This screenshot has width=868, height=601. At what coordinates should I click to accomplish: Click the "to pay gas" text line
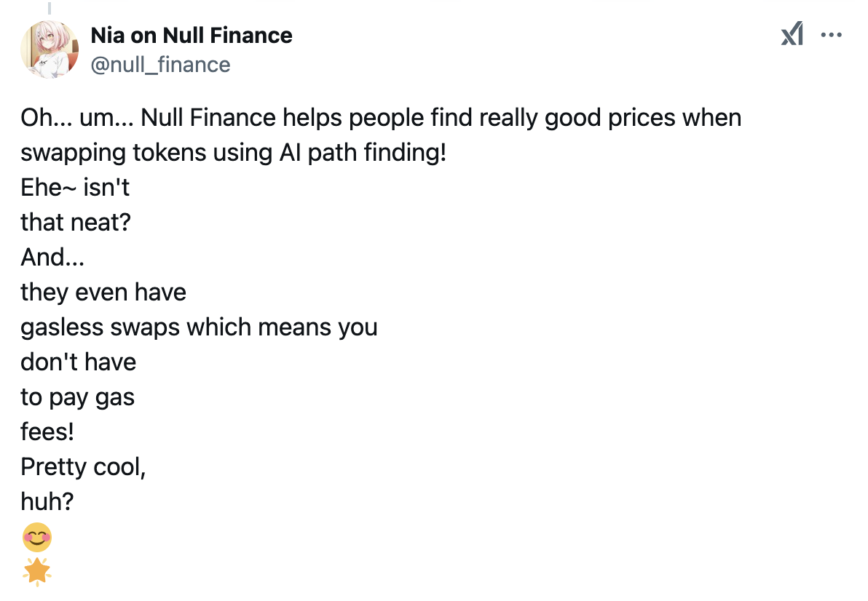(78, 397)
